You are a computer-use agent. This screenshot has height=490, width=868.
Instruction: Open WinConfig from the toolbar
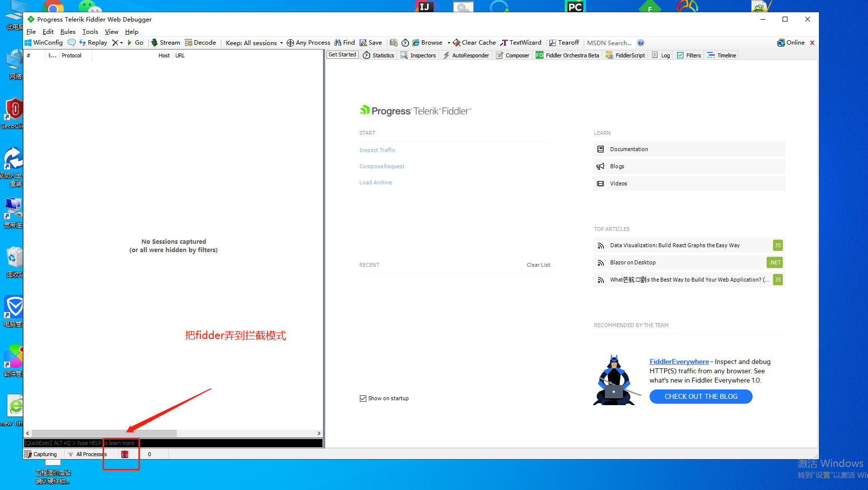(x=44, y=43)
